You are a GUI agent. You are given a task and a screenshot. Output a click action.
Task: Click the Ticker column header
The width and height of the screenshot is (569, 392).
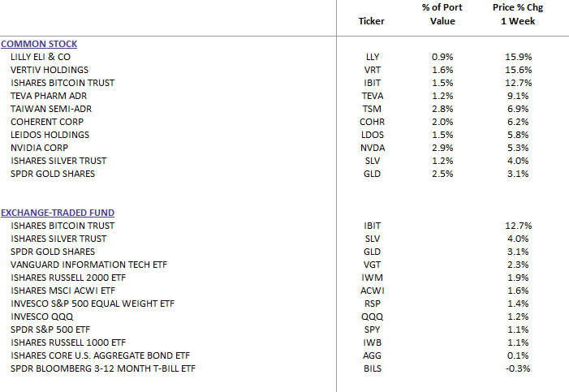pyautogui.click(x=372, y=21)
